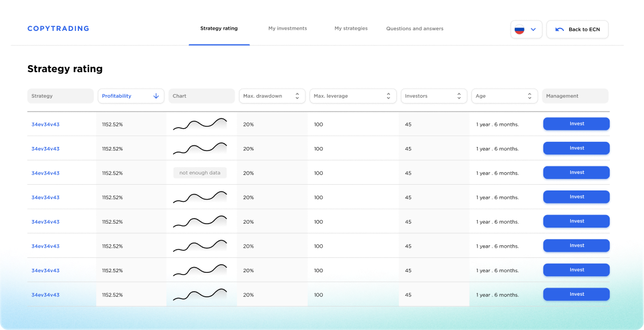Screen dimensions: 644x330
Task: Click the Investors sort arrows
Action: [459, 96]
